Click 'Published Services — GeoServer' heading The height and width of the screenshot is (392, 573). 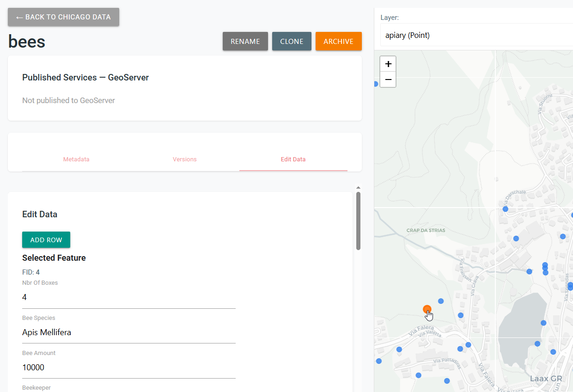[x=85, y=78]
